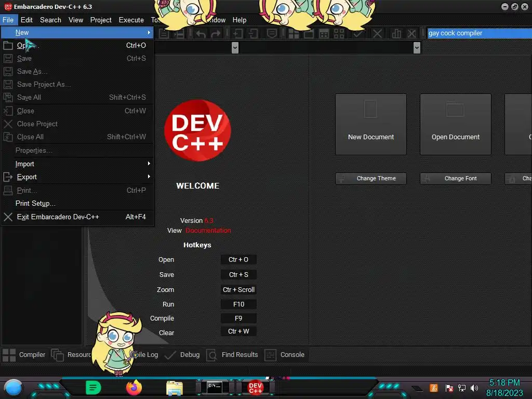Screen dimensions: 532x399
Task: Click the 'F9' Compile hotkey text
Action: tap(238, 318)
